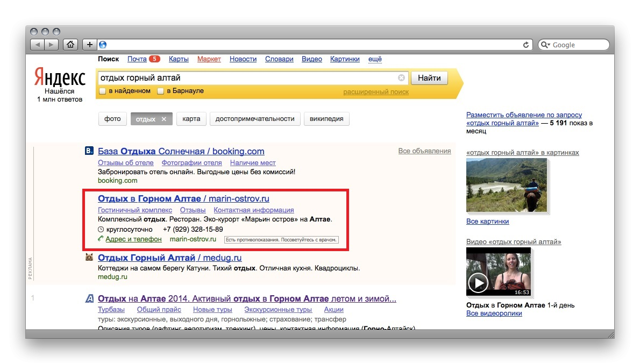Open Картинки from the top menu

pos(345,59)
